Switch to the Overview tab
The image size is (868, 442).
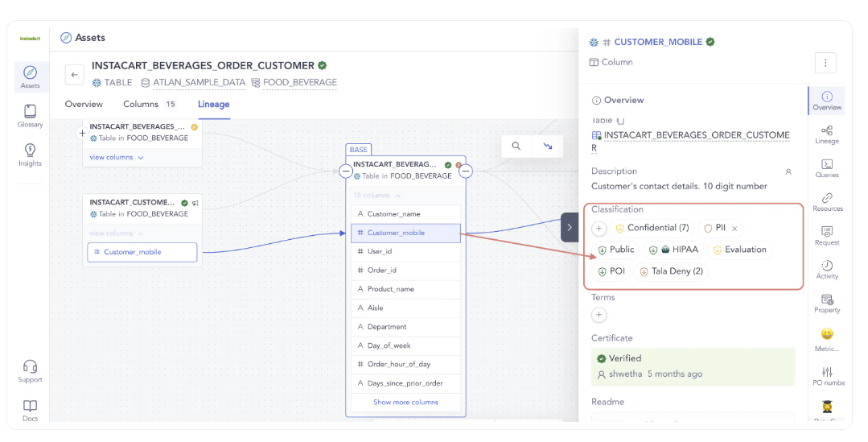pos(84,105)
